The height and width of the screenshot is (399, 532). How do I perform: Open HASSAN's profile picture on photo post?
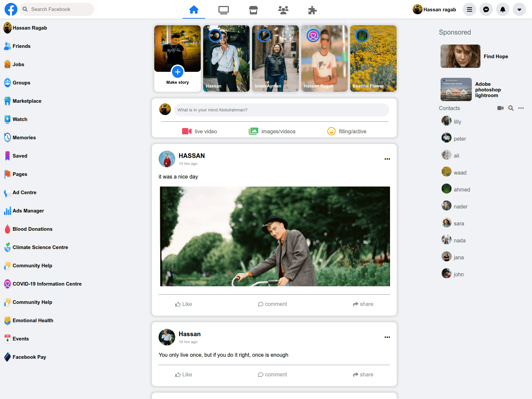167,159
